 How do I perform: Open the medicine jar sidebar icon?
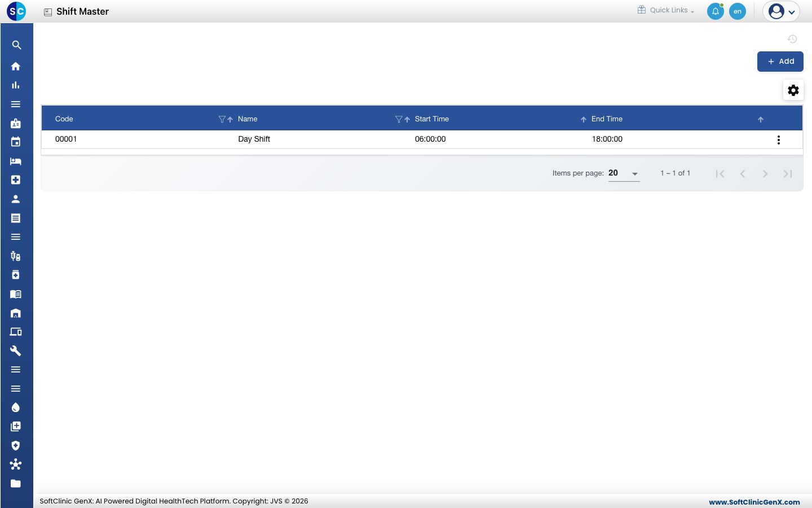(x=16, y=275)
